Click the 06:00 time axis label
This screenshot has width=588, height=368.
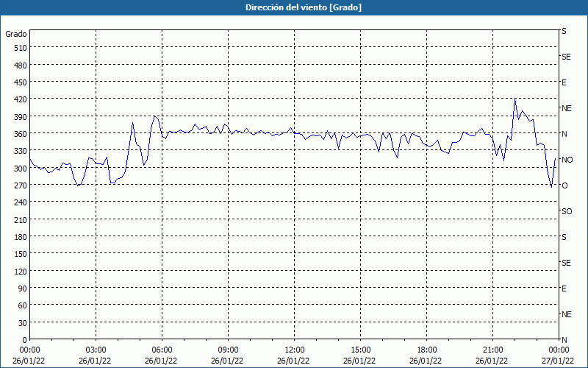tap(162, 350)
